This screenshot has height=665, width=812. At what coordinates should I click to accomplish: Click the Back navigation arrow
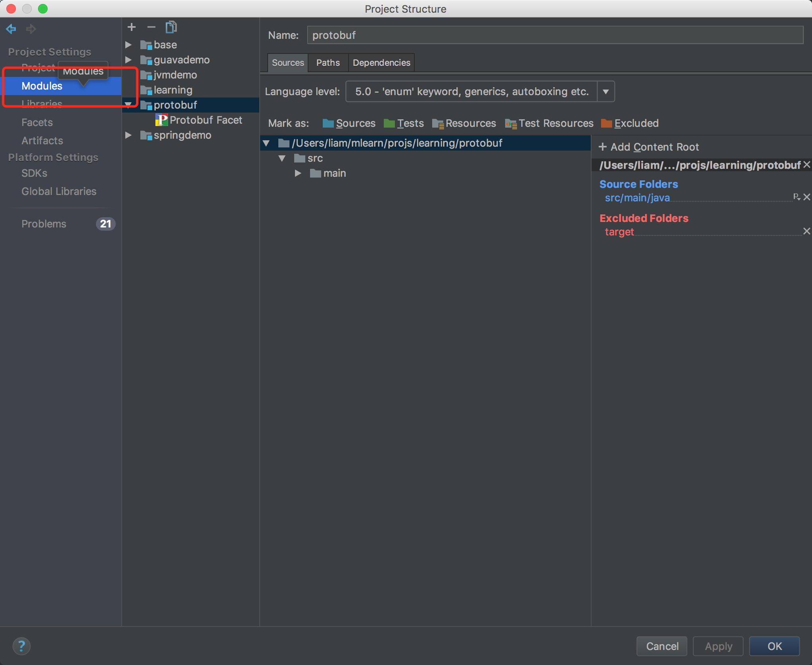pyautogui.click(x=11, y=29)
